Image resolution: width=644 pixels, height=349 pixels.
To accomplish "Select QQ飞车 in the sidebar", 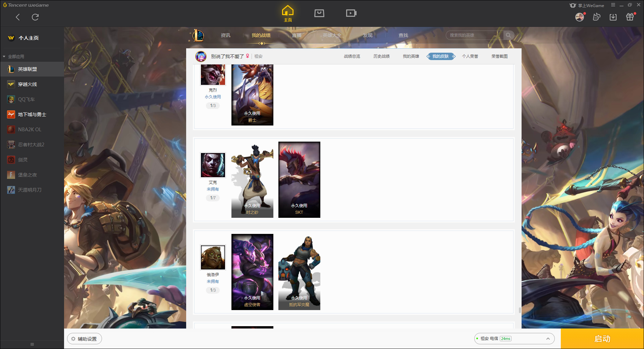I will tap(32, 99).
